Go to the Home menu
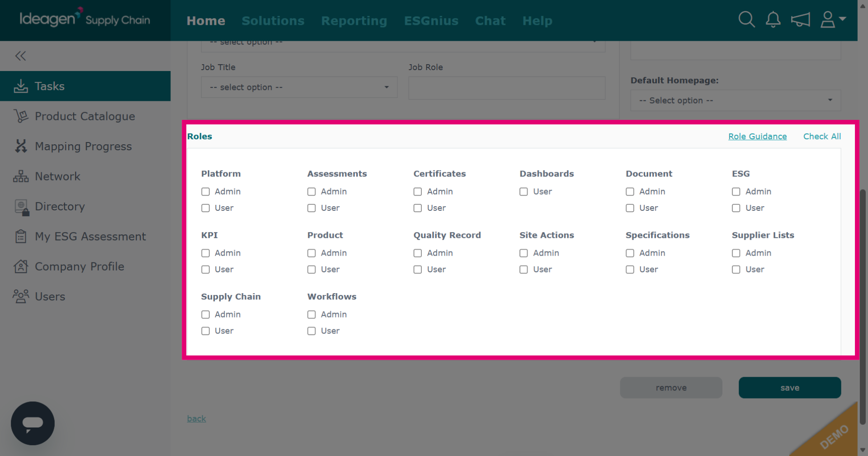Screen dimensions: 868x456 click(206, 21)
